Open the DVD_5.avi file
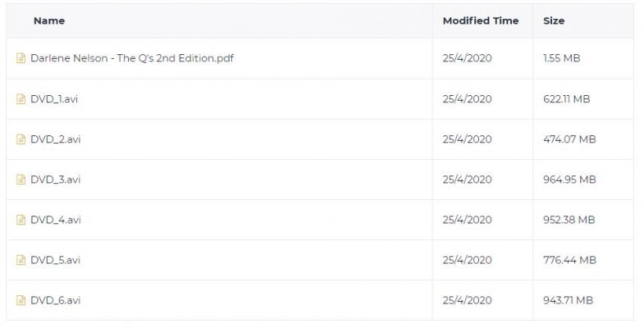The image size is (644, 328). click(56, 260)
